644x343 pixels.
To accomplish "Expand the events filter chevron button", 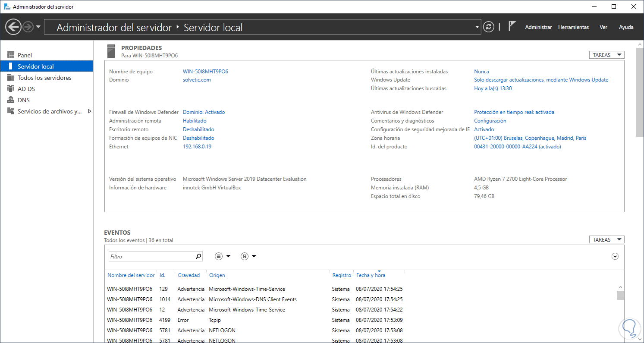I will (615, 256).
